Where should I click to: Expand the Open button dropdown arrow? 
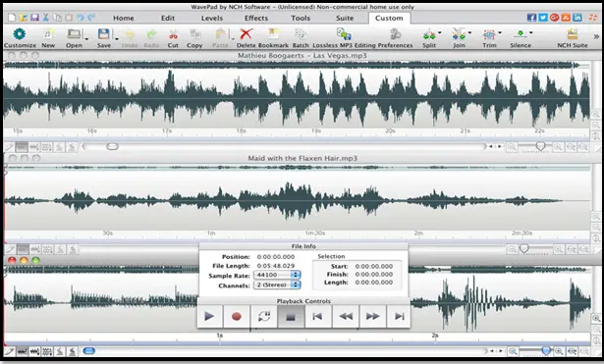click(86, 39)
